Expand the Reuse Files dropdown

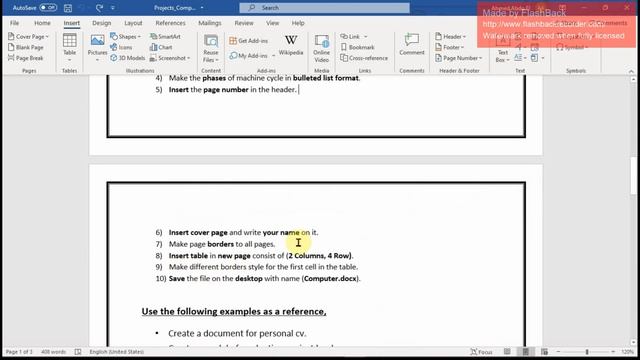point(211,48)
